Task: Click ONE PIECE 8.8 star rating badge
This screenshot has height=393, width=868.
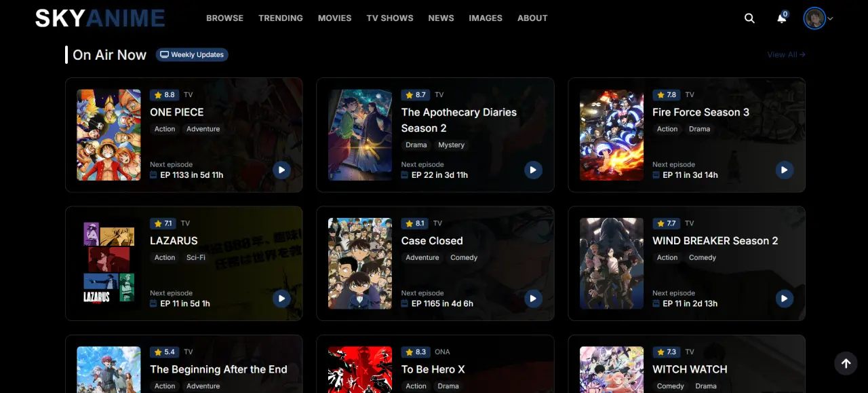Action: coord(165,95)
